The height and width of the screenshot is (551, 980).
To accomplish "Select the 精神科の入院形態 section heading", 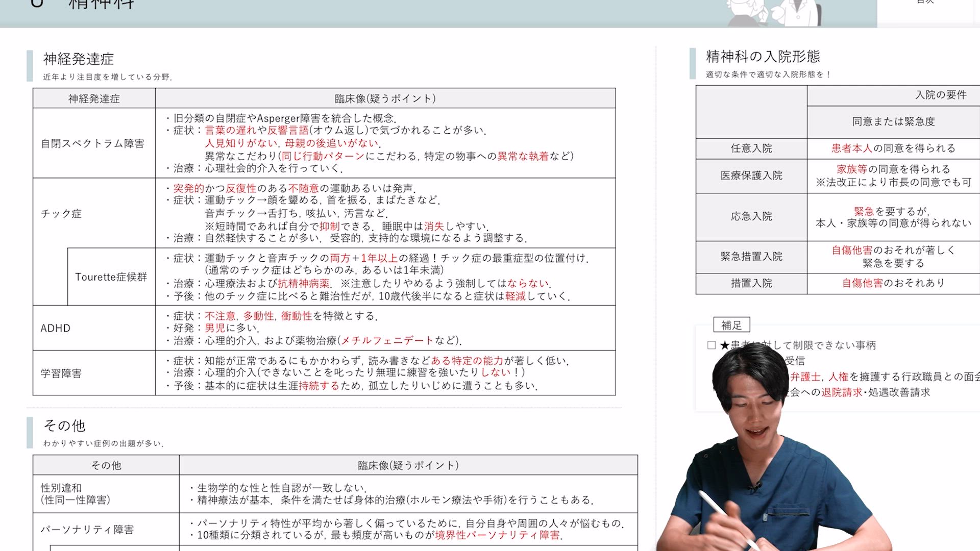I will coord(763,56).
